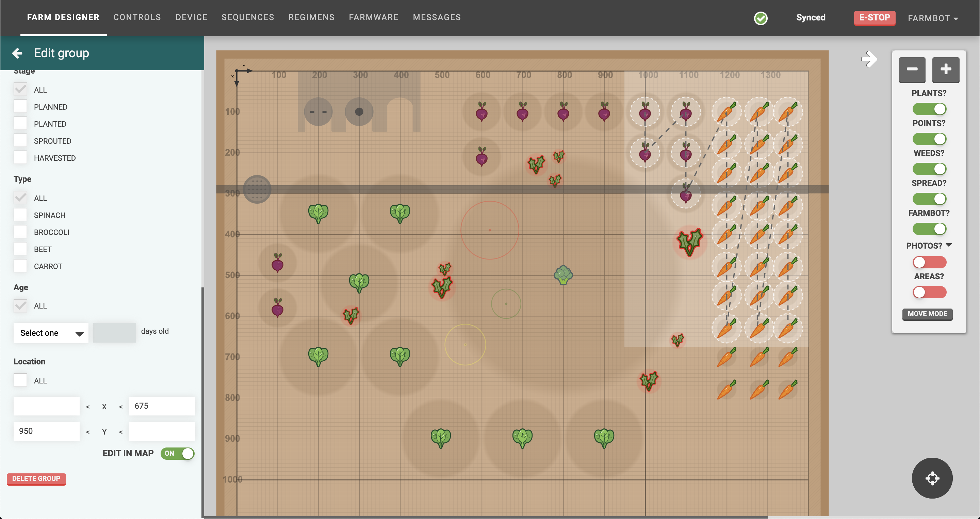Switch to the Sequences tab
980x519 pixels.
coord(248,17)
